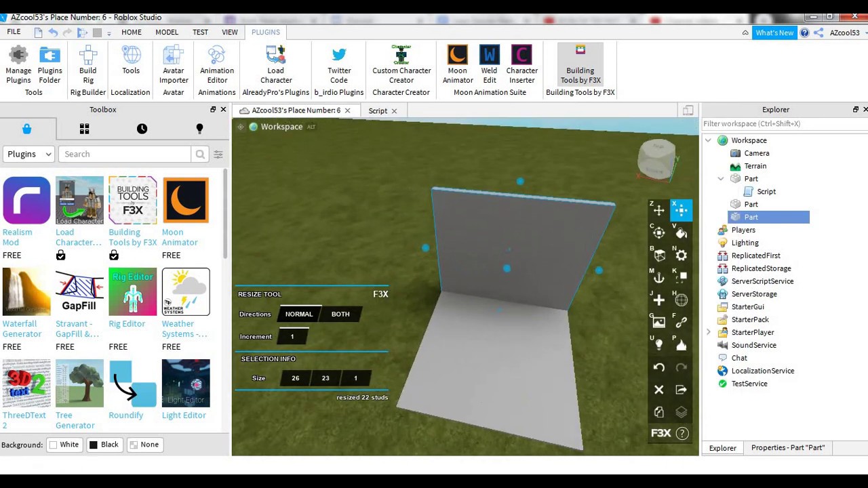Screen dimensions: 868x488
Task: Click the What's New button
Action: click(x=774, y=33)
